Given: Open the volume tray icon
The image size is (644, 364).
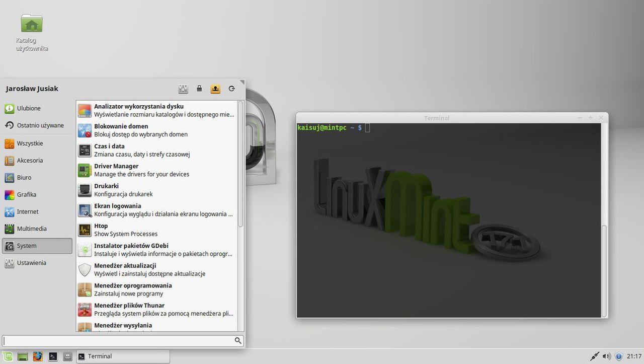Looking at the screenshot, I should click(x=607, y=356).
